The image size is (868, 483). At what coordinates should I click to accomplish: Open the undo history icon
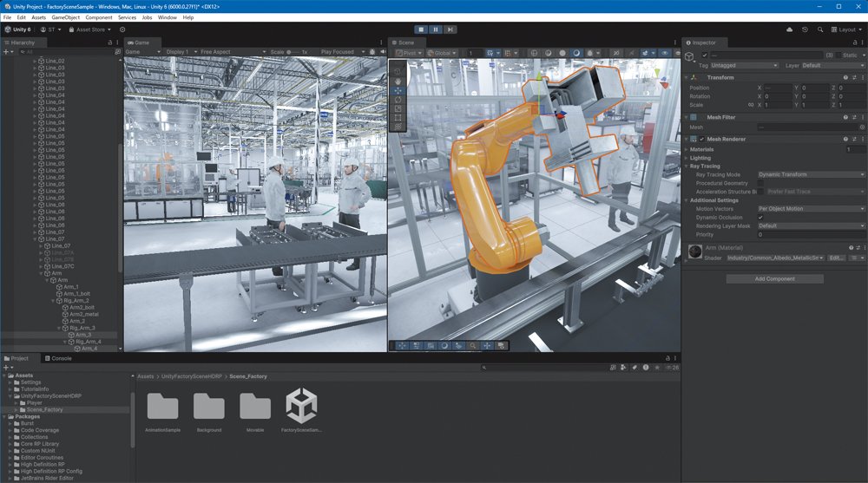pos(805,29)
